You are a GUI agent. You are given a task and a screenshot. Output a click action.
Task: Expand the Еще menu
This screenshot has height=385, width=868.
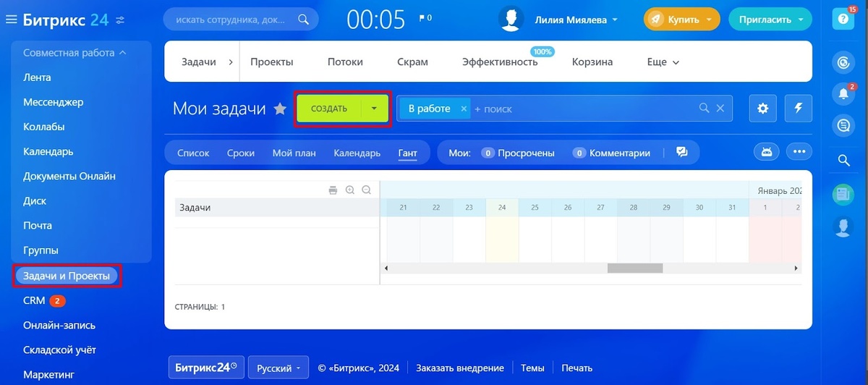point(663,62)
